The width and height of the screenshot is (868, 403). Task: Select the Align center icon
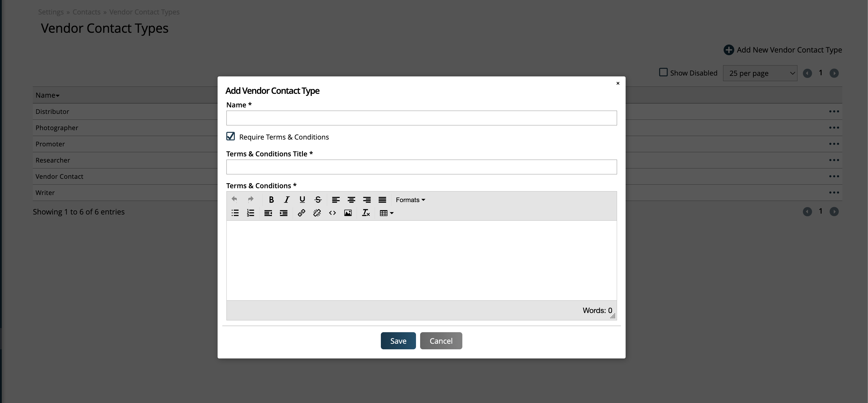click(351, 199)
